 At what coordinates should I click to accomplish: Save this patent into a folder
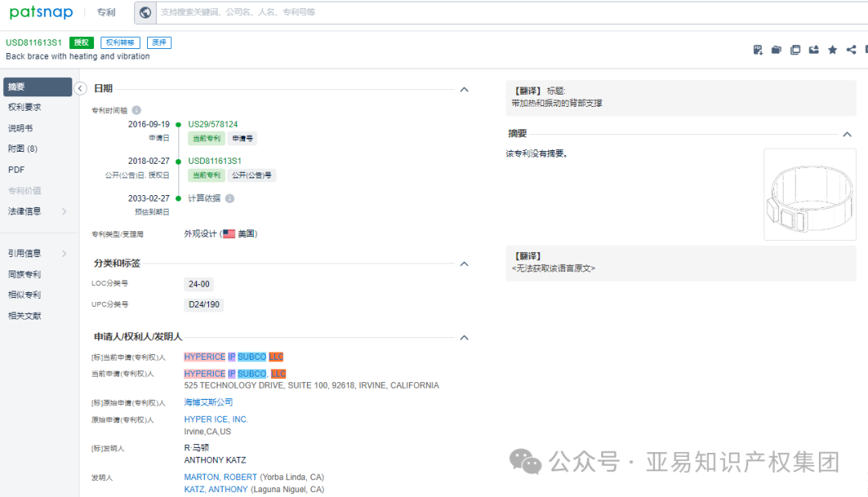point(775,49)
